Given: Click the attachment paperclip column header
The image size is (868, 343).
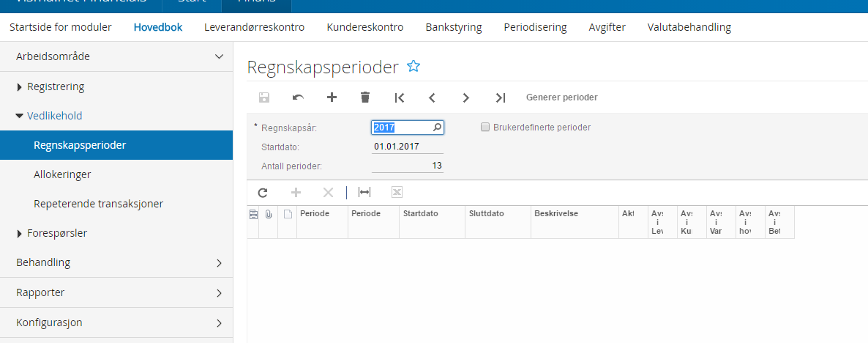Looking at the screenshot, I should pyautogui.click(x=269, y=214).
